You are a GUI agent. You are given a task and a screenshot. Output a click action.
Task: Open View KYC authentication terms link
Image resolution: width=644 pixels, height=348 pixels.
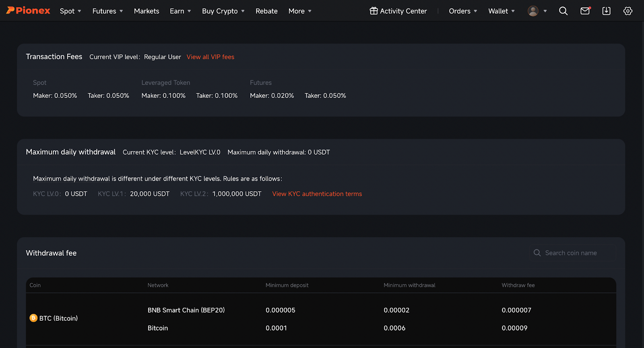point(317,194)
